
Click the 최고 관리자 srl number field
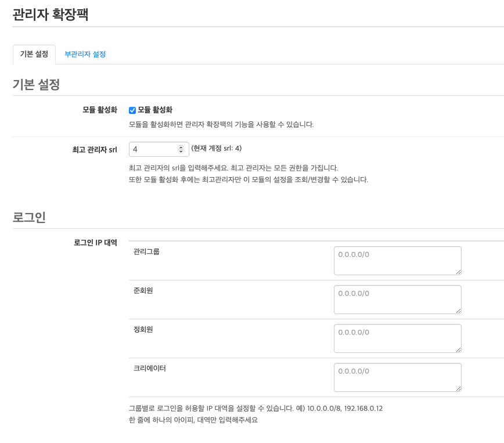(152, 149)
